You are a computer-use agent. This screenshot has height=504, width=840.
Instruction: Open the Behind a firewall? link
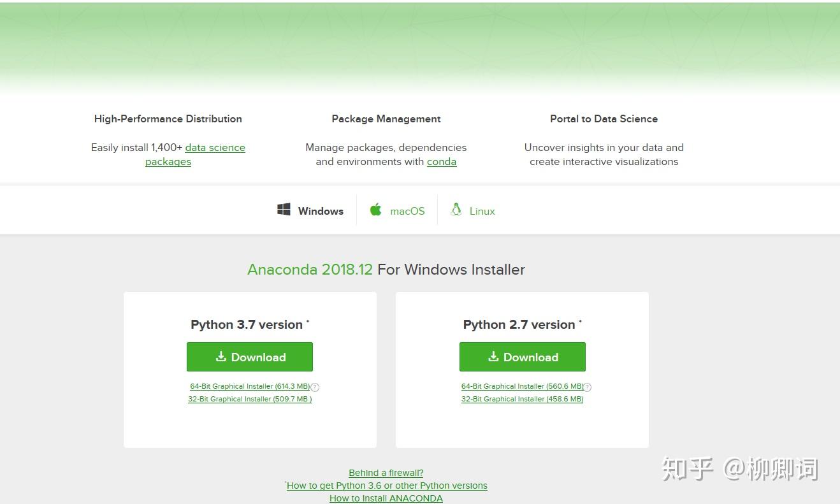386,473
